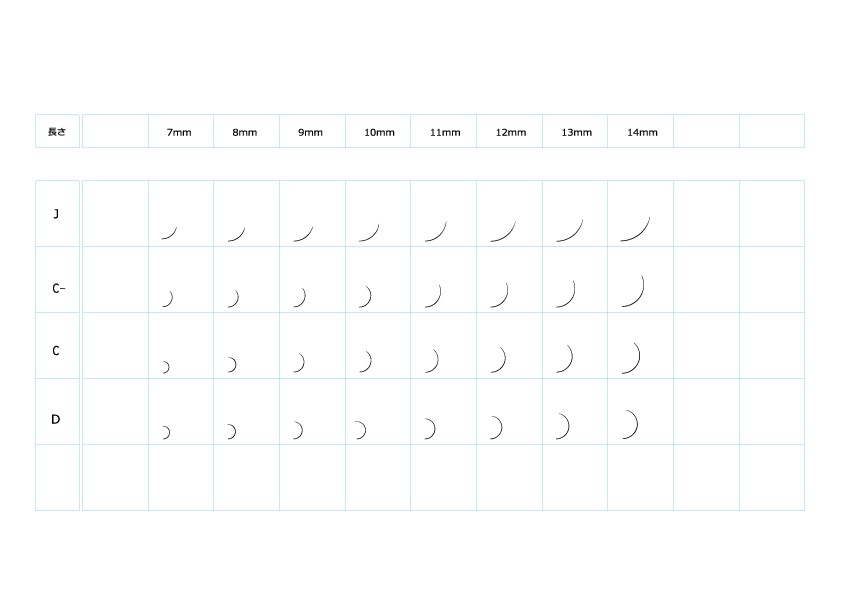Select the 10mm length column header

click(379, 132)
